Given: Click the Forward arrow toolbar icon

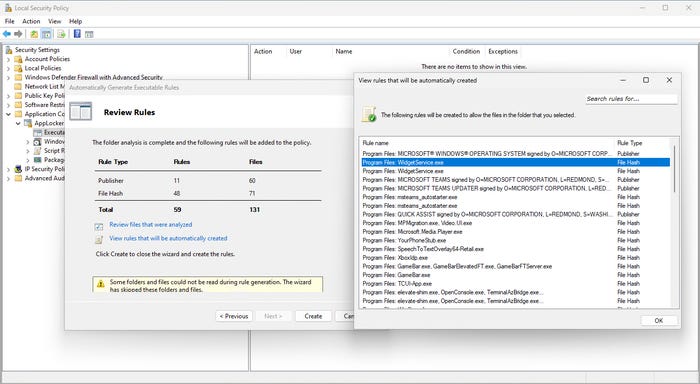Looking at the screenshot, I should 18,34.
